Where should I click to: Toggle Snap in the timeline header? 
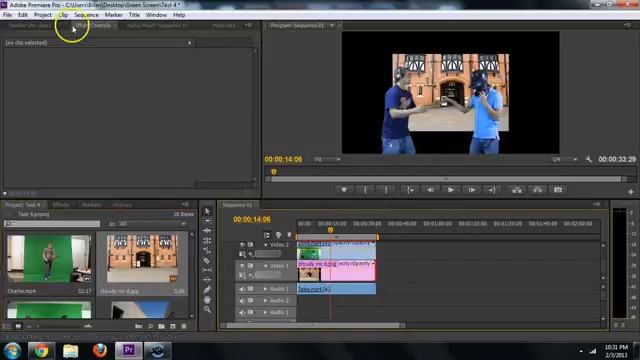(x=267, y=235)
